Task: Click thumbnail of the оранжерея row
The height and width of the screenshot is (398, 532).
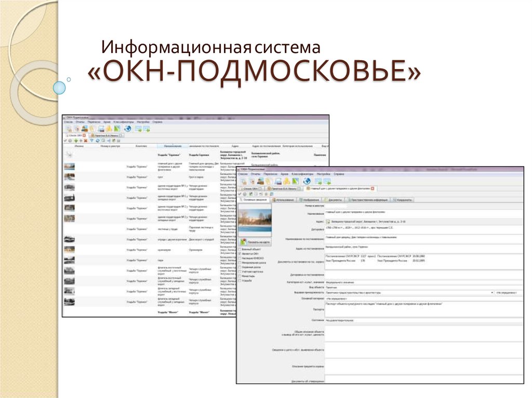Action: [69, 250]
